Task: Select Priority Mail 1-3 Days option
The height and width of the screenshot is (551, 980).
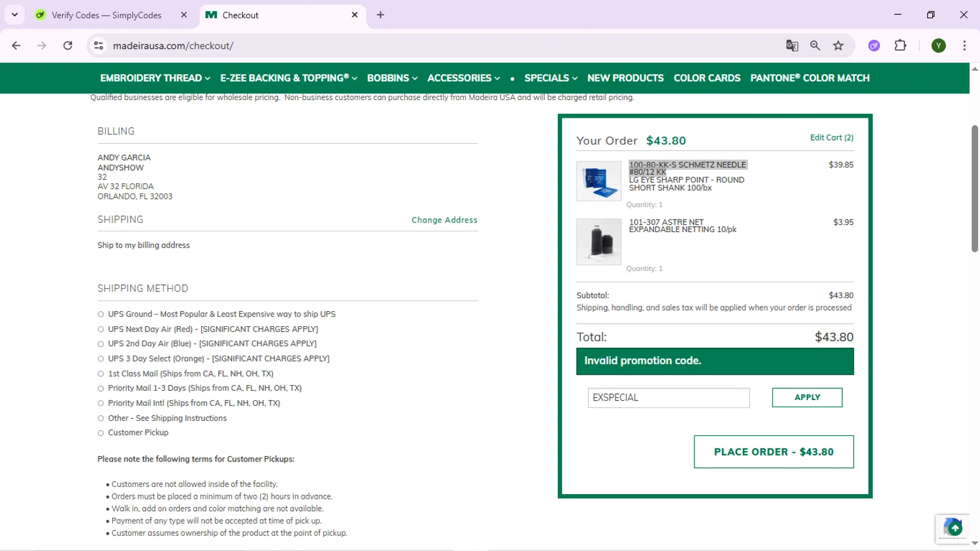Action: click(101, 388)
